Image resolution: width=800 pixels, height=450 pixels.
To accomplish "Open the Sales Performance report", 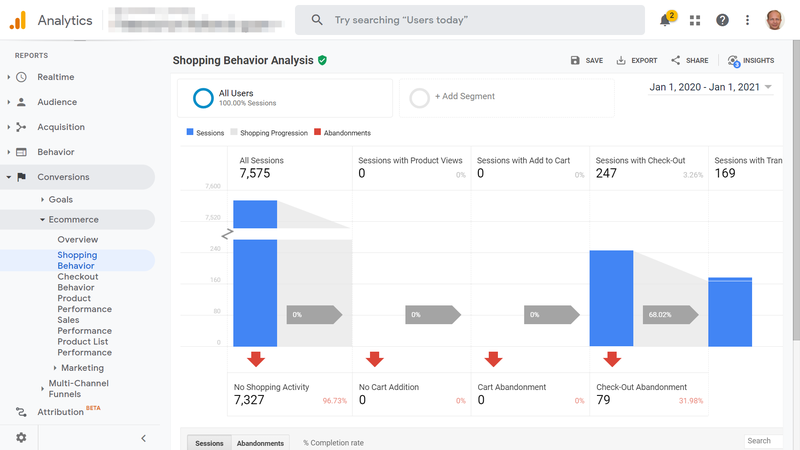I will (x=84, y=326).
